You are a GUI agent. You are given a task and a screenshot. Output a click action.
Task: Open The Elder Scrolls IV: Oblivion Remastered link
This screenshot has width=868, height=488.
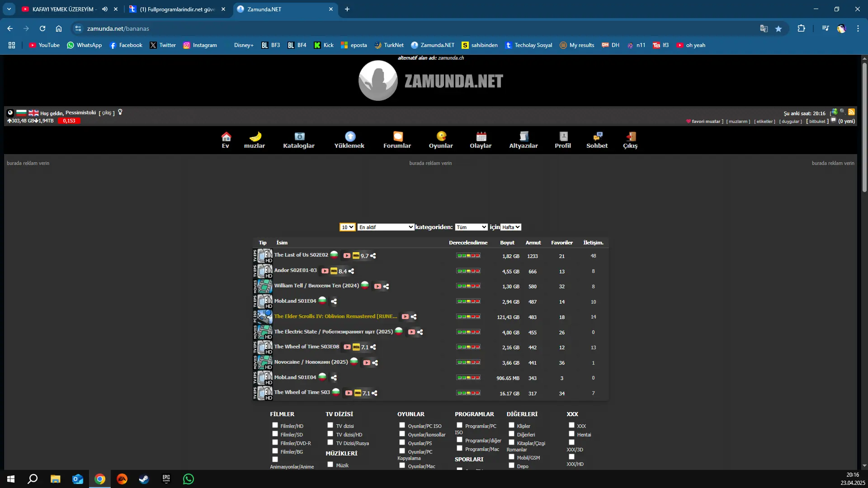click(x=335, y=317)
